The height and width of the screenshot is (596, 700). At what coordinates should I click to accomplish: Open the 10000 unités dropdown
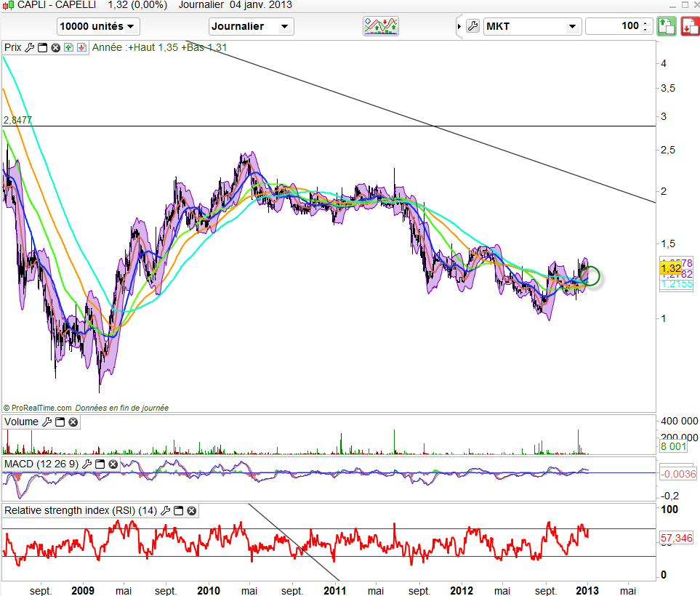[x=98, y=27]
